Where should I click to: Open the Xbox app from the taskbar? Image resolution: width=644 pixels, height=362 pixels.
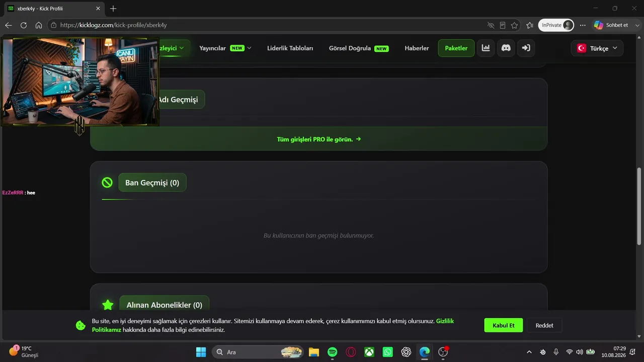pos(369,352)
